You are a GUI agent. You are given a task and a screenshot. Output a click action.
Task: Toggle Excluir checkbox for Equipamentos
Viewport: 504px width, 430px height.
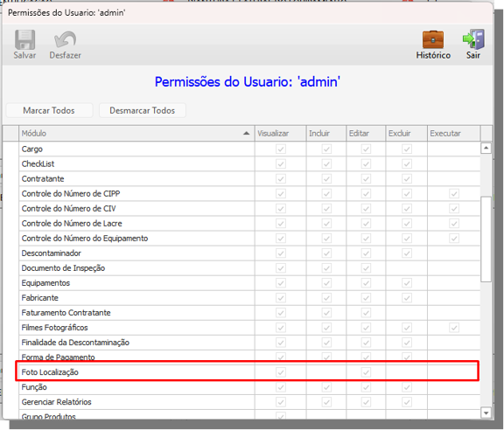click(407, 283)
